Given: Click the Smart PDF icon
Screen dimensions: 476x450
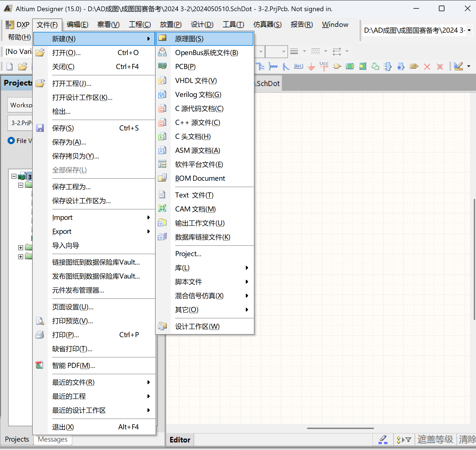Looking at the screenshot, I should click(x=40, y=365).
